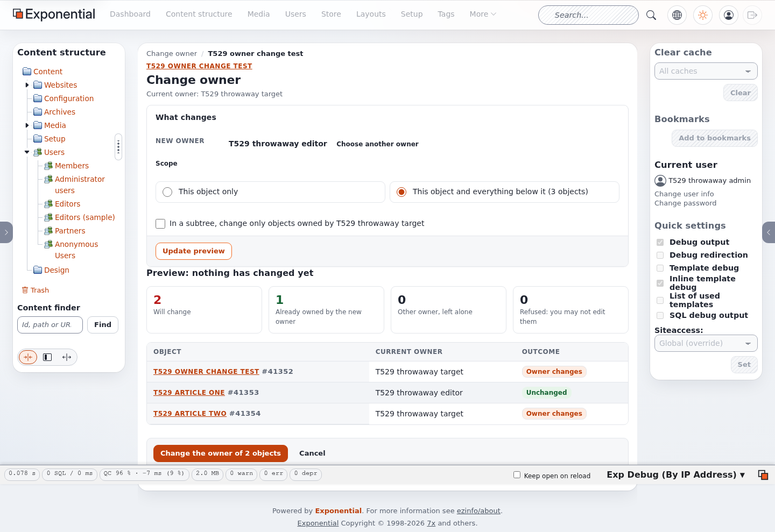This screenshot has height=532, width=775.
Task: Click the logout arrow icon
Action: pos(752,15)
